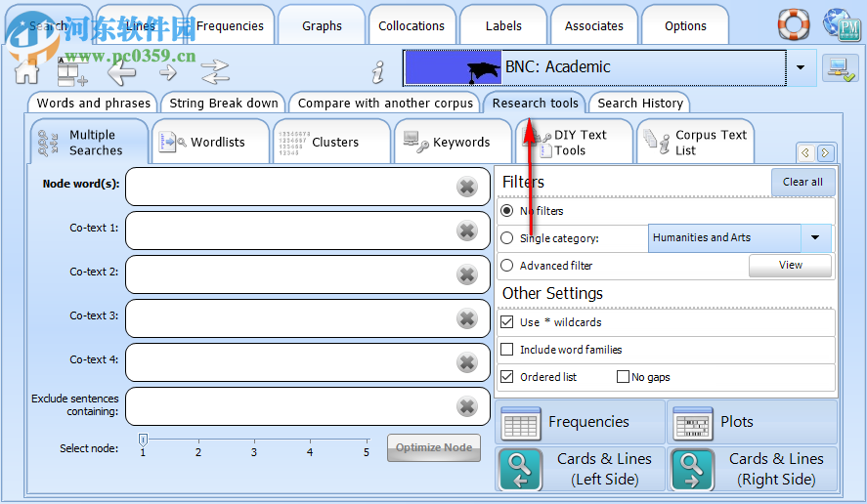867x504 pixels.
Task: Click the Clear all filters button
Action: click(x=802, y=183)
